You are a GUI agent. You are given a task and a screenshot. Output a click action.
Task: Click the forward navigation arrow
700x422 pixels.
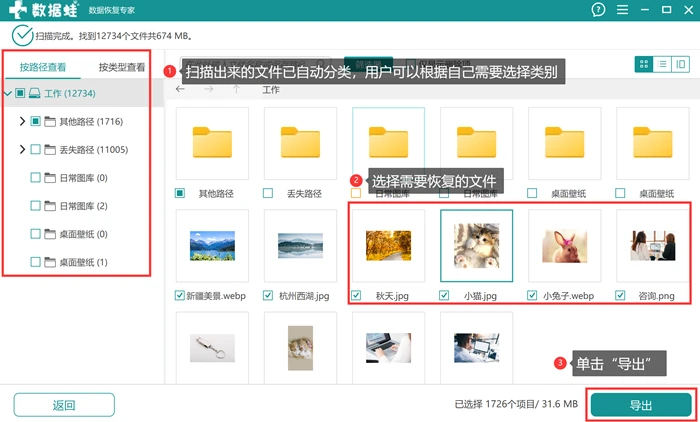208,89
